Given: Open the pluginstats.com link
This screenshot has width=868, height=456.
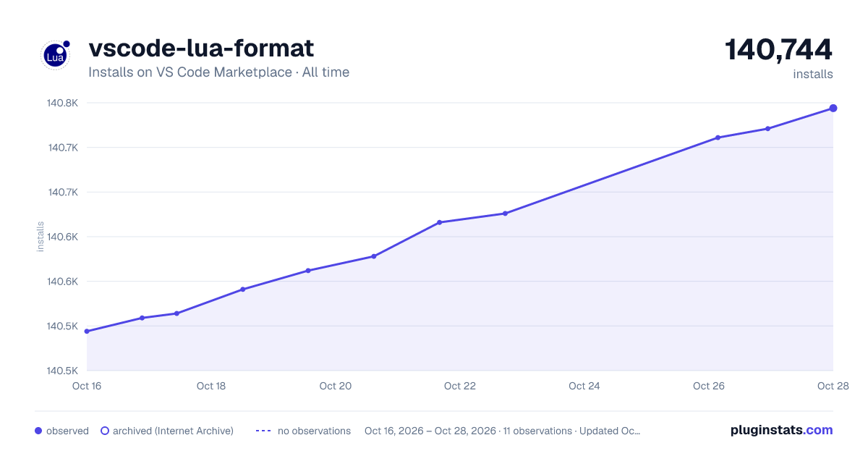Looking at the screenshot, I should (x=781, y=430).
